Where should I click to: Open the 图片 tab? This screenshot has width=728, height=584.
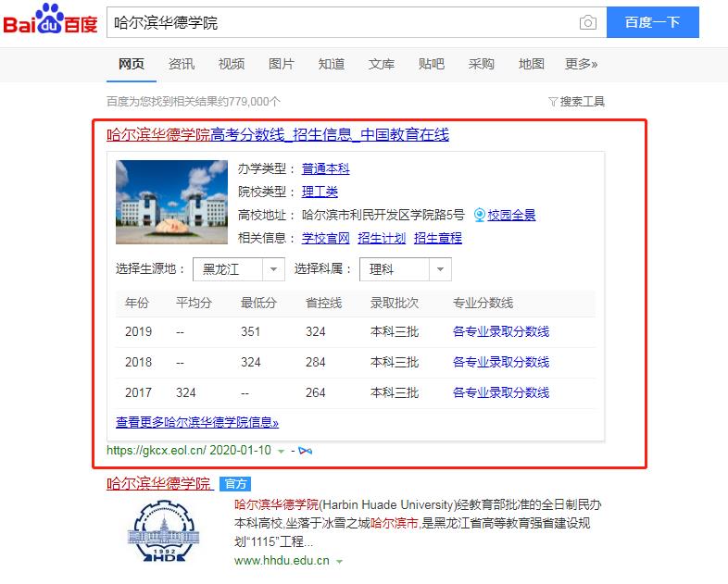[282, 64]
